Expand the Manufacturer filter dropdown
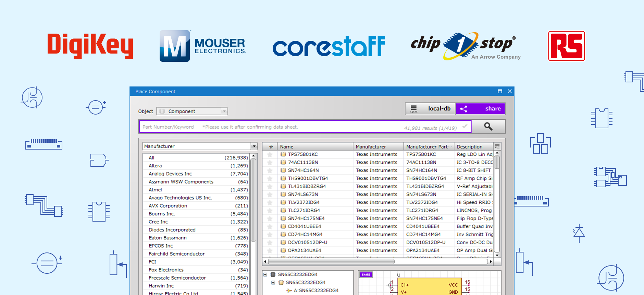Viewport: 644px width, 295px height. click(x=254, y=146)
